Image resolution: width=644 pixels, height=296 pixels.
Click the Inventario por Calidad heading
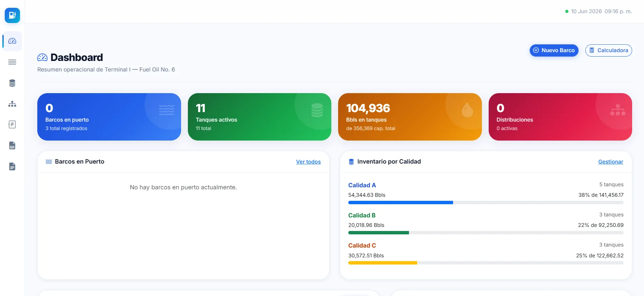point(389,162)
